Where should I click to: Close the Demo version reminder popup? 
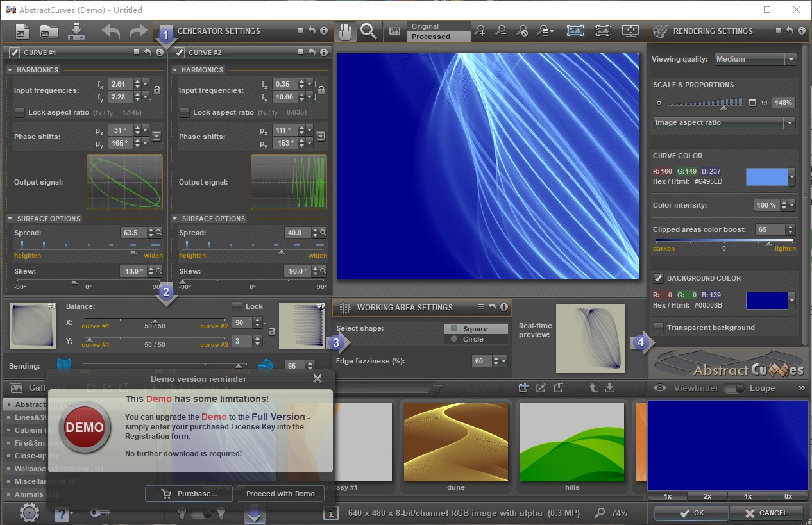(x=317, y=379)
